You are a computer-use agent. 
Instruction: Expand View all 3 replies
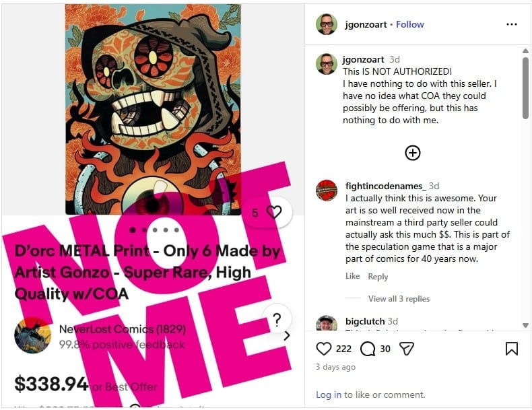[399, 299]
